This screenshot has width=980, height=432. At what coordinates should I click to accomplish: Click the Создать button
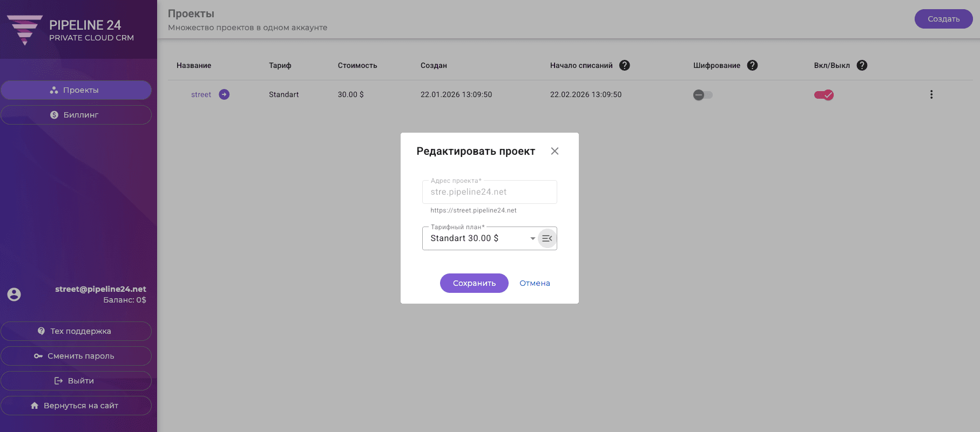tap(943, 19)
